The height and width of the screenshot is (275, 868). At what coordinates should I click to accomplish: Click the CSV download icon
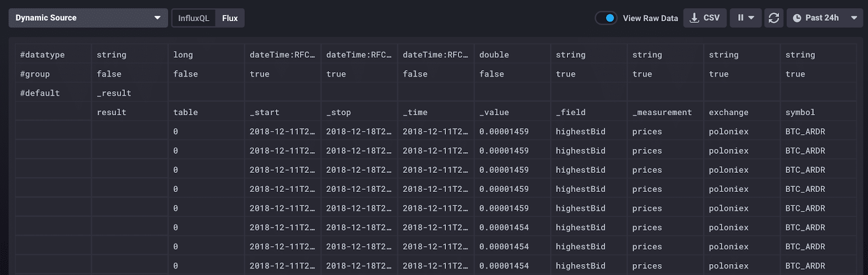click(694, 18)
